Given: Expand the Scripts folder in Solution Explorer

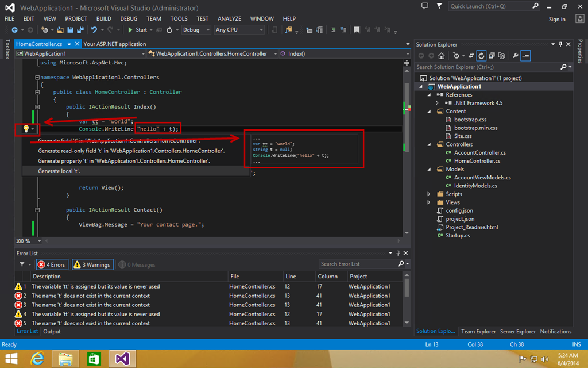Looking at the screenshot, I should pyautogui.click(x=429, y=194).
